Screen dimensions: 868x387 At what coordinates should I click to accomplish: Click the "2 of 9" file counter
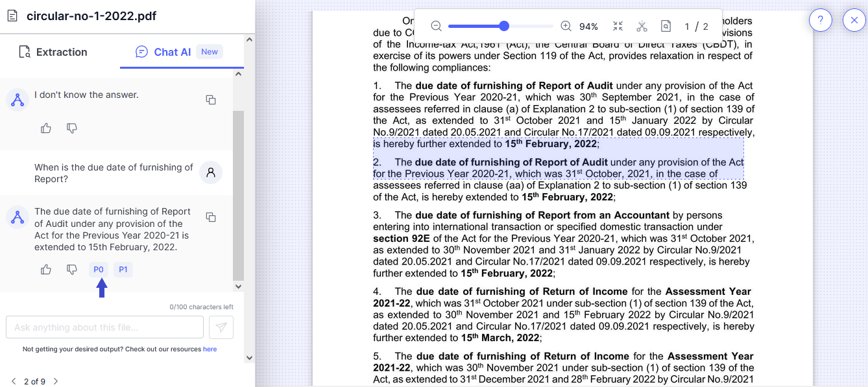coord(34,381)
